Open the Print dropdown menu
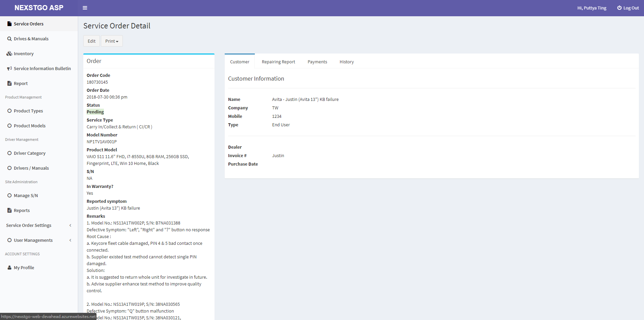644x320 pixels. pos(112,41)
